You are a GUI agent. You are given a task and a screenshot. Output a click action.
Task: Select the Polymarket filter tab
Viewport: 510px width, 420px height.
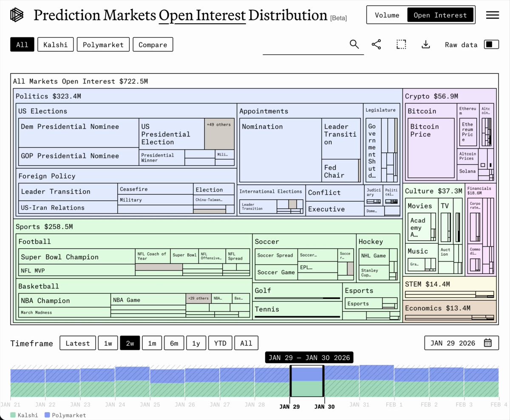(x=103, y=45)
